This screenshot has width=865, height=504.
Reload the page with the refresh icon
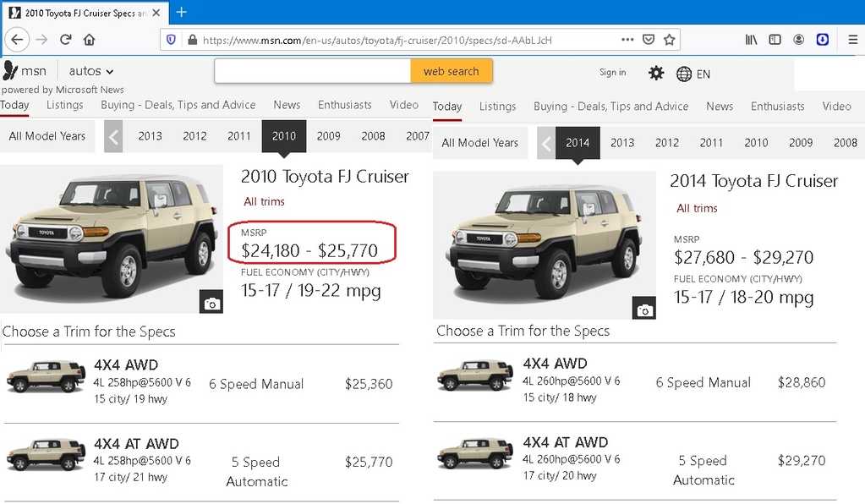tap(66, 40)
